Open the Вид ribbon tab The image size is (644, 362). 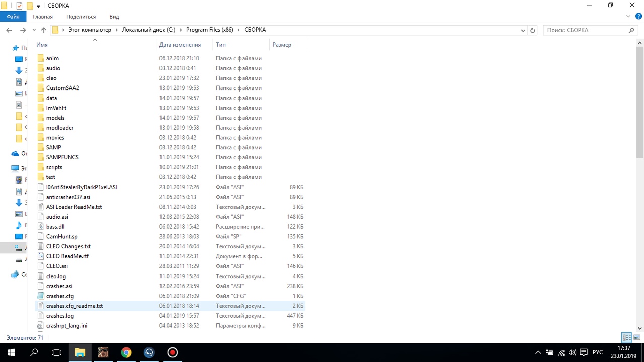(114, 17)
